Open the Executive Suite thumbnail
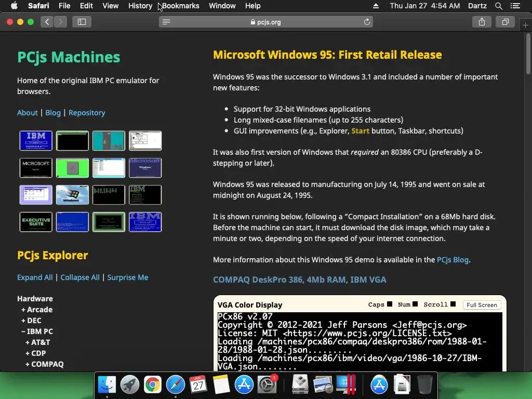The image size is (532, 399). tap(36, 222)
